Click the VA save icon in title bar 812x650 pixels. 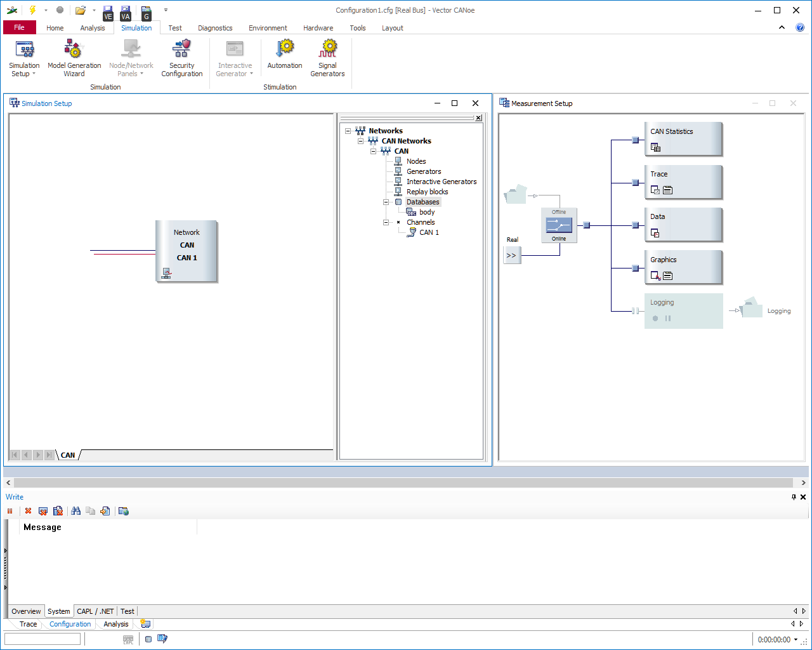[125, 12]
